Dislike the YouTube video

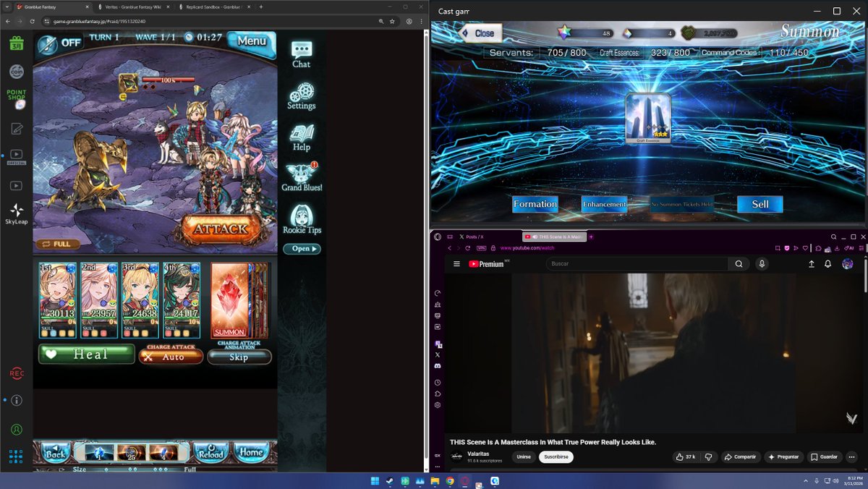(708, 457)
